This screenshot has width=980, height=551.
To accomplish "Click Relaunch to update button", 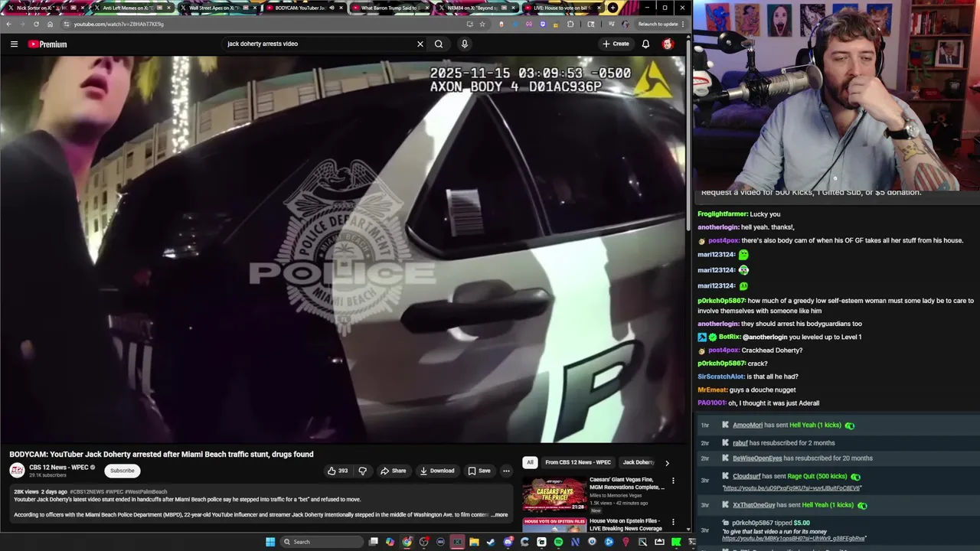I will (x=659, y=24).
